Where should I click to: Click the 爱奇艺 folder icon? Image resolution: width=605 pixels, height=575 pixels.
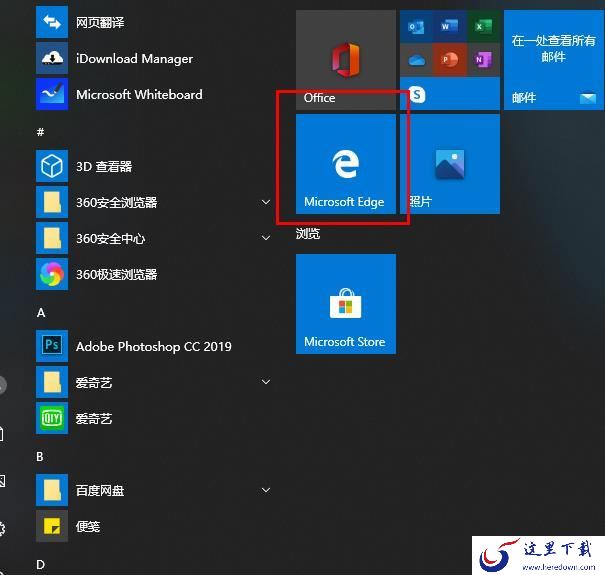(x=52, y=382)
